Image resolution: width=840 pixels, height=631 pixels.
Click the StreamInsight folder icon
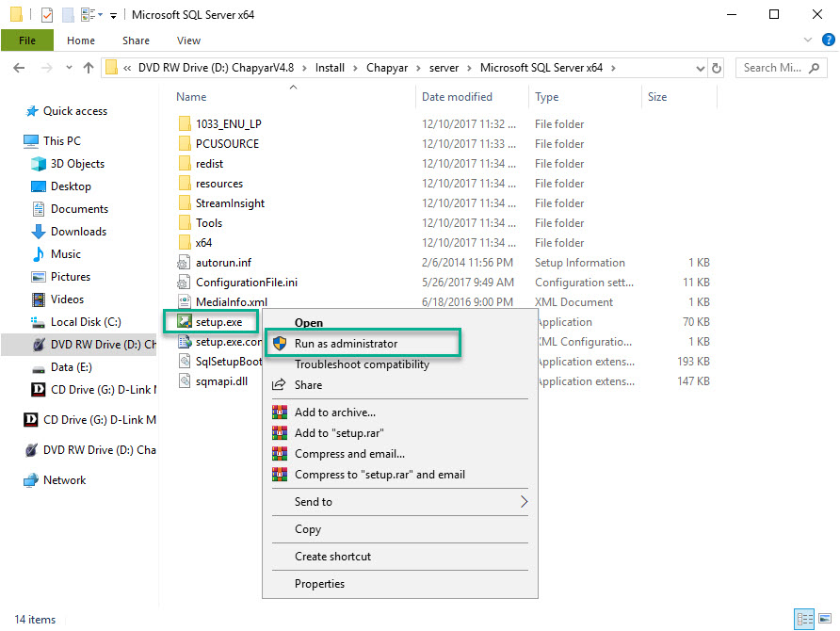coord(185,203)
